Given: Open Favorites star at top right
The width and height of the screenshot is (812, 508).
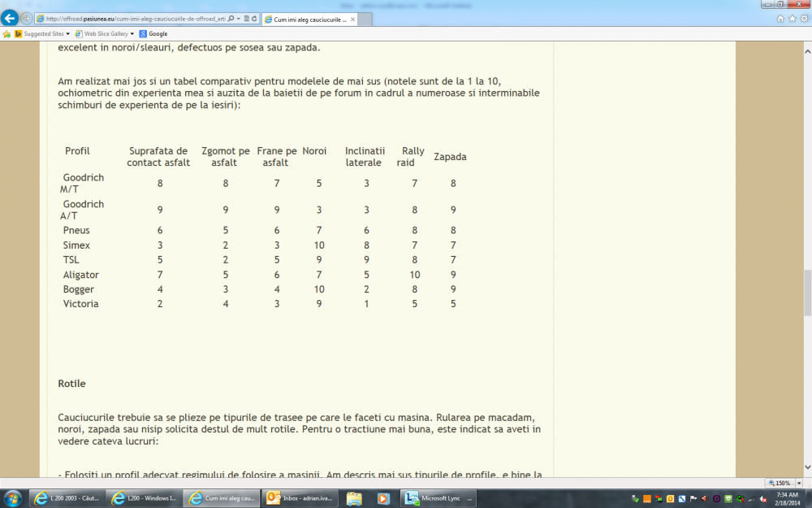Looking at the screenshot, I should coord(793,19).
